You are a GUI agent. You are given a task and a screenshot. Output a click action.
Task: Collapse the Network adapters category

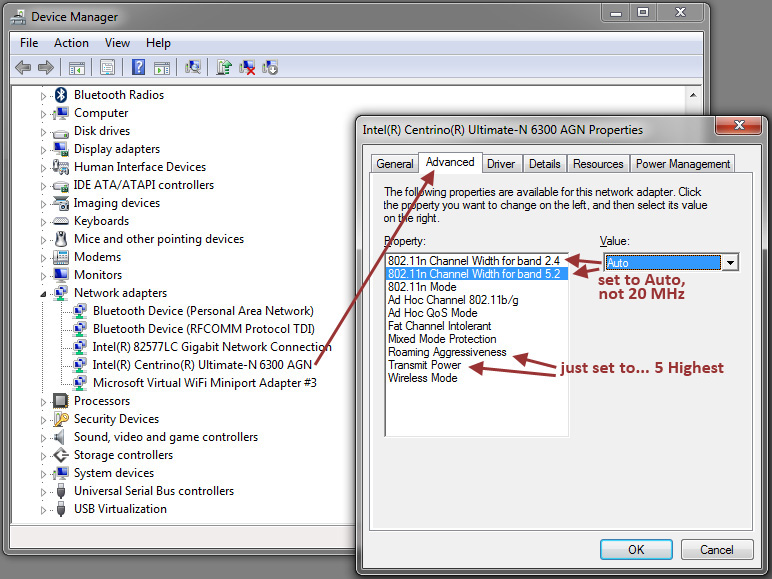pyautogui.click(x=43, y=293)
